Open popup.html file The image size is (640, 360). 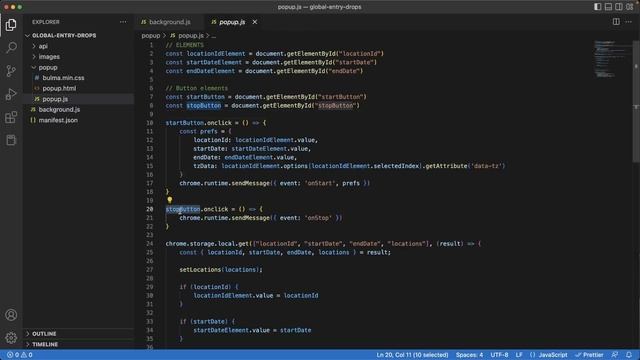59,89
